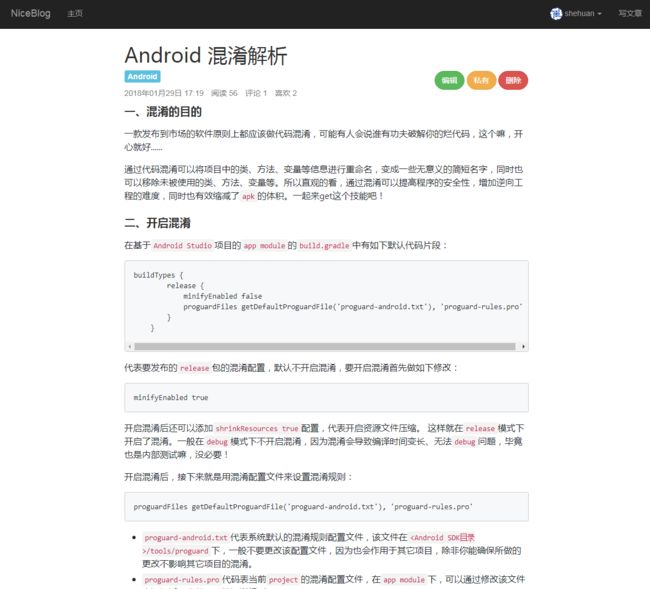Click the standalone proguardFiles getDefaultProguardFile code block
This screenshot has height=589, width=650.
[326, 507]
